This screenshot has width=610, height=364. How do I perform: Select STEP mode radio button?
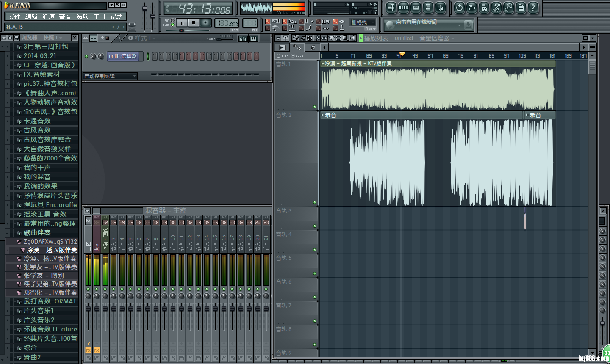(x=278, y=55)
